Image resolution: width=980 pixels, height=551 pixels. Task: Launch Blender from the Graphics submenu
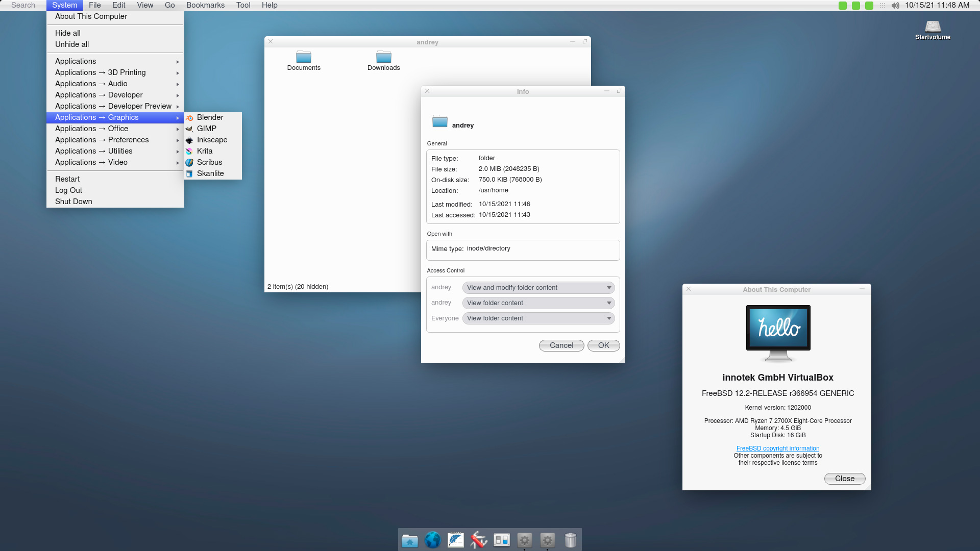pos(210,117)
